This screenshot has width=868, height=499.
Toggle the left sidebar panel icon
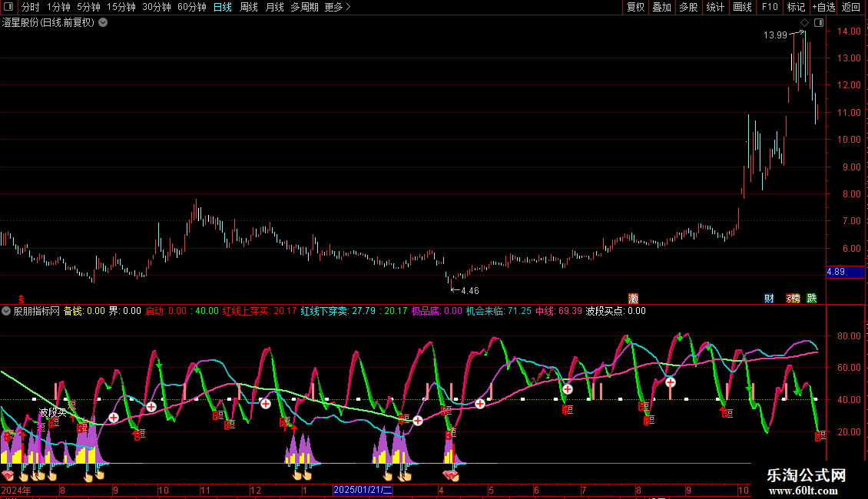[x=8, y=7]
